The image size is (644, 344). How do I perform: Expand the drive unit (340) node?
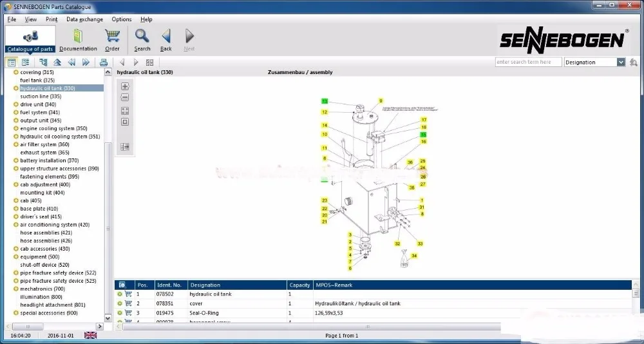[x=16, y=104]
